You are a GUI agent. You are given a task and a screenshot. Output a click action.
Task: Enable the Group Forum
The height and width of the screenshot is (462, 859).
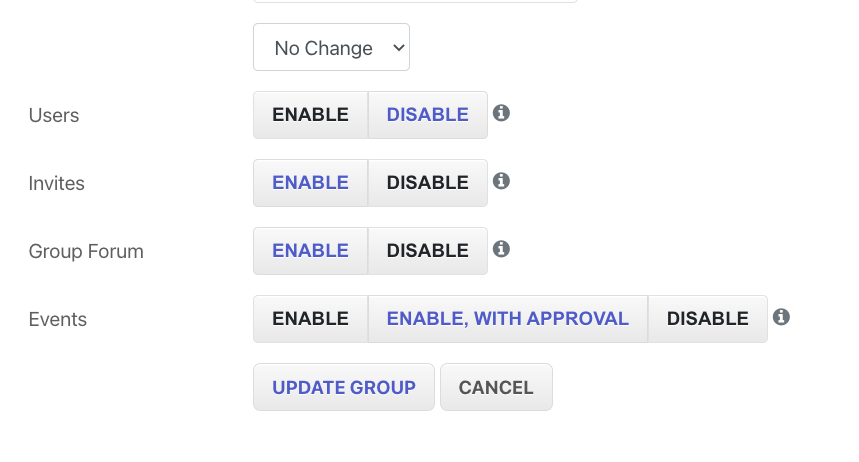coord(311,251)
